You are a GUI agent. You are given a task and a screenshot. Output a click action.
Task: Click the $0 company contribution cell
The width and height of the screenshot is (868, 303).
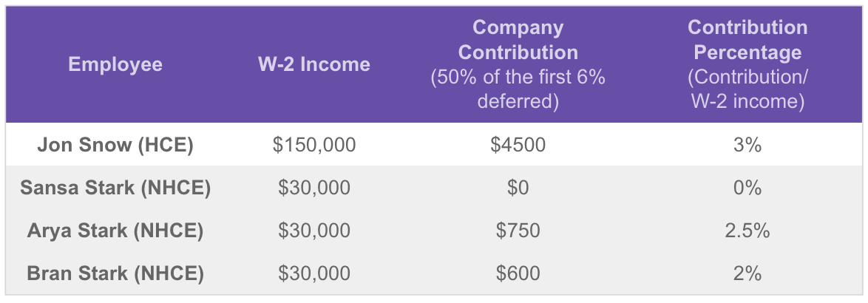click(x=518, y=188)
